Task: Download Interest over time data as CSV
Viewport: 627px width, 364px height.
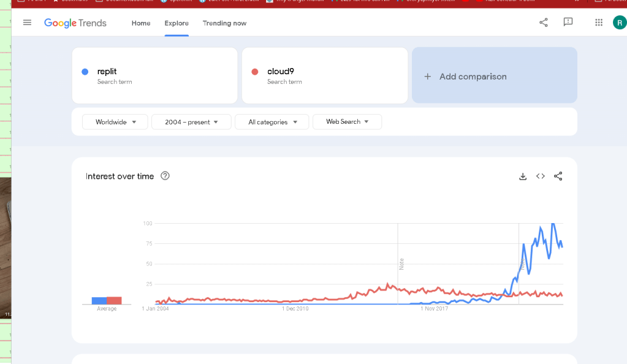Action: (x=523, y=176)
